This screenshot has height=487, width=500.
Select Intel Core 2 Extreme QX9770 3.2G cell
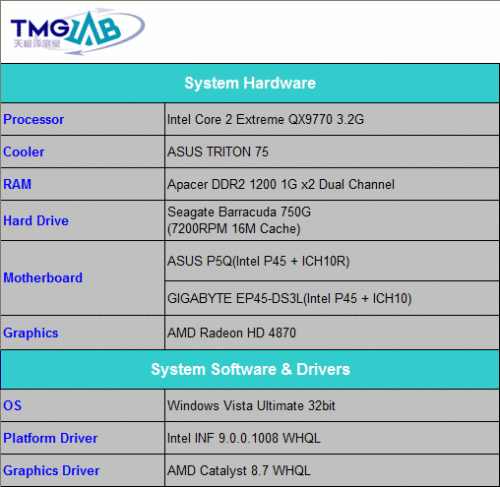332,119
